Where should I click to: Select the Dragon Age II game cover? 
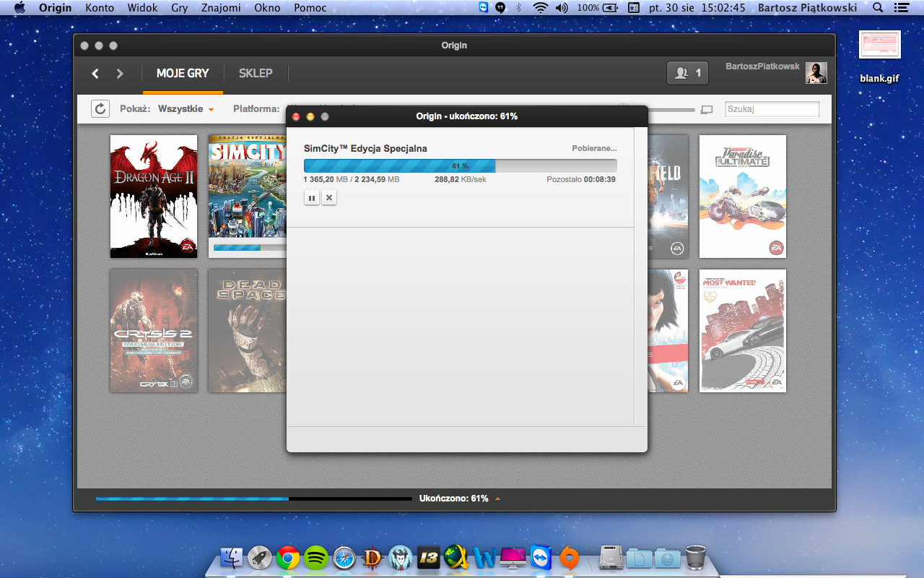pyautogui.click(x=154, y=197)
